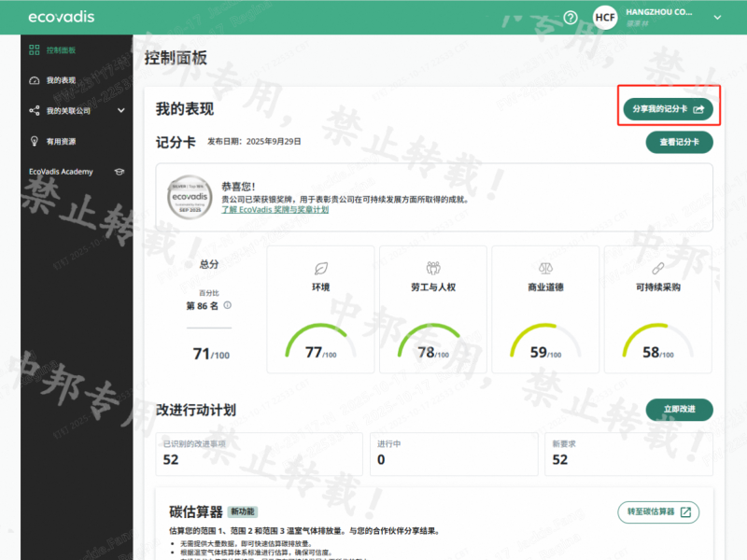Click the silver EcoVadis medal badge

(x=190, y=198)
